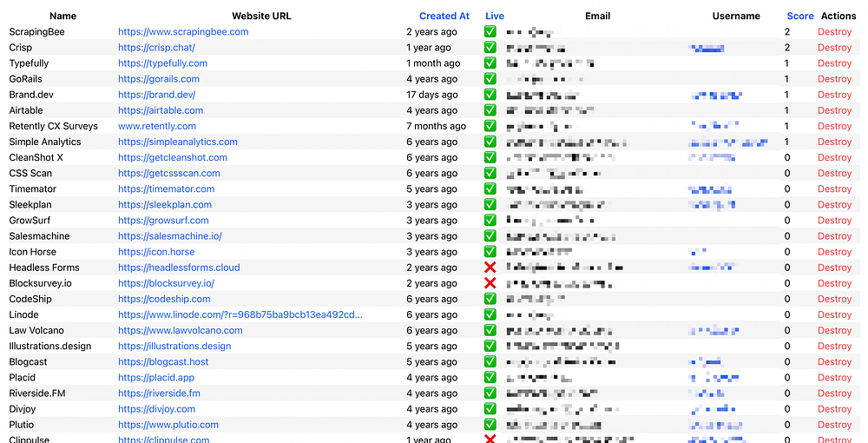The width and height of the screenshot is (868, 443).
Task: Open the divjoy.com link
Action: 156,409
